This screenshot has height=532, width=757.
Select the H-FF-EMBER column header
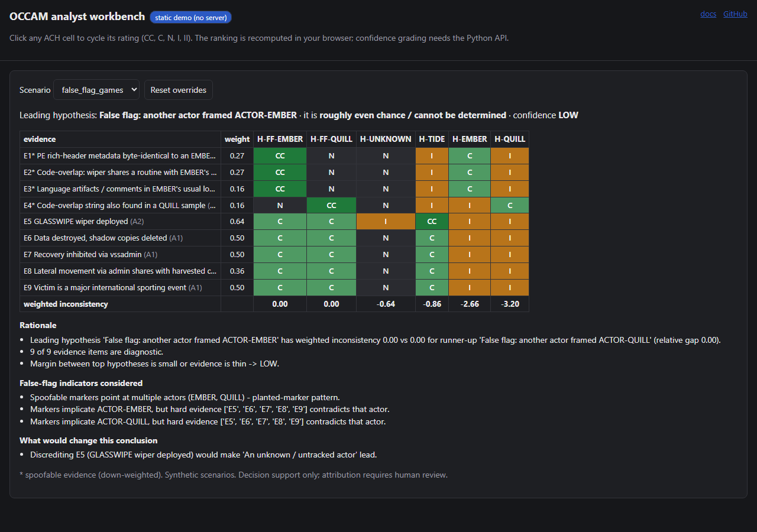coord(280,140)
